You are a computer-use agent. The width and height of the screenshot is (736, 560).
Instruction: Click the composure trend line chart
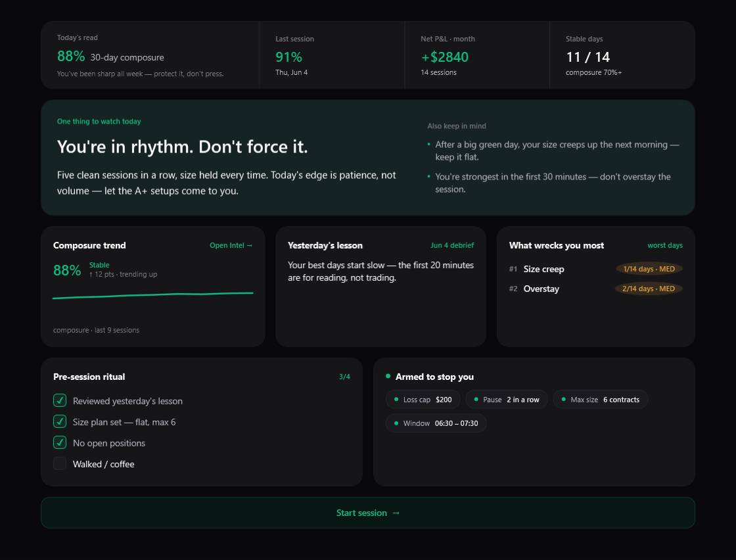(153, 295)
